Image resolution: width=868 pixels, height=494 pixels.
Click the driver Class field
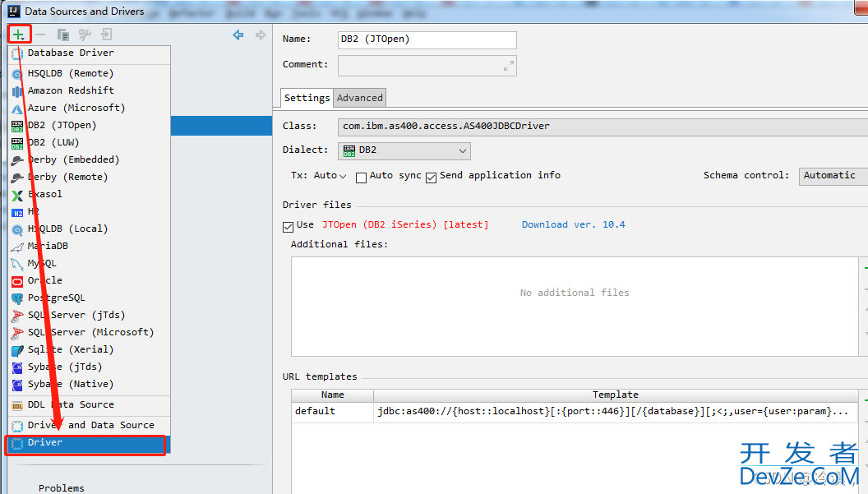click(603, 127)
